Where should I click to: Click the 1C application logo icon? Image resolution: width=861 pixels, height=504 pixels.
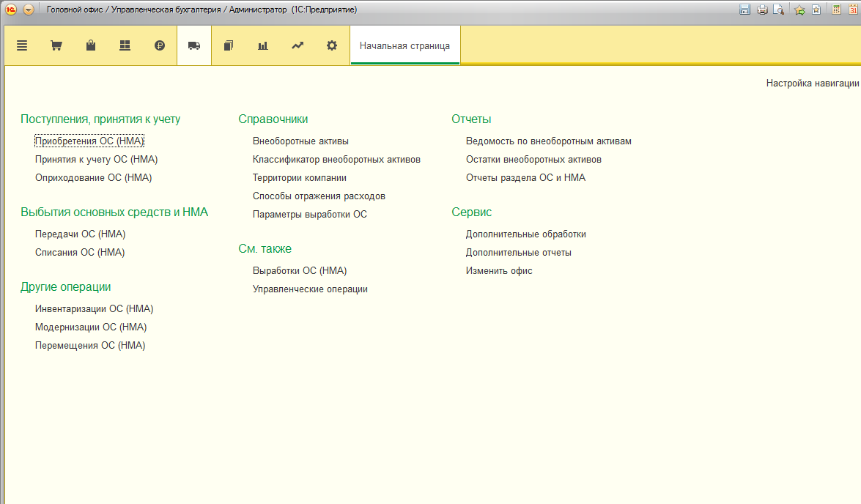point(10,10)
